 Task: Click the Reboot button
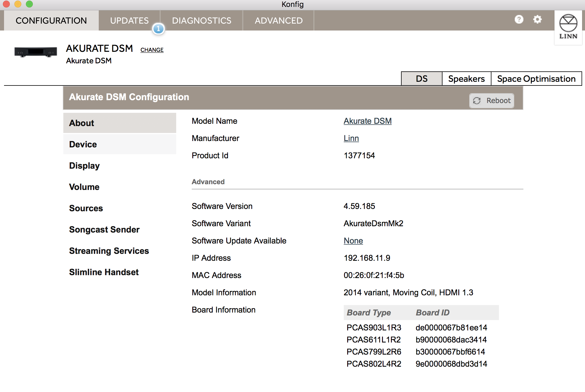tap(492, 100)
